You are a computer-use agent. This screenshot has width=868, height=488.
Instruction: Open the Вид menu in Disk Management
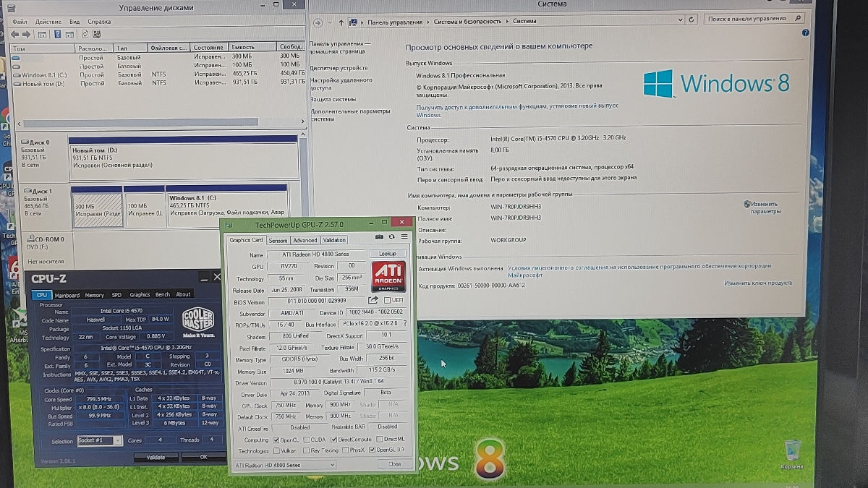point(75,22)
